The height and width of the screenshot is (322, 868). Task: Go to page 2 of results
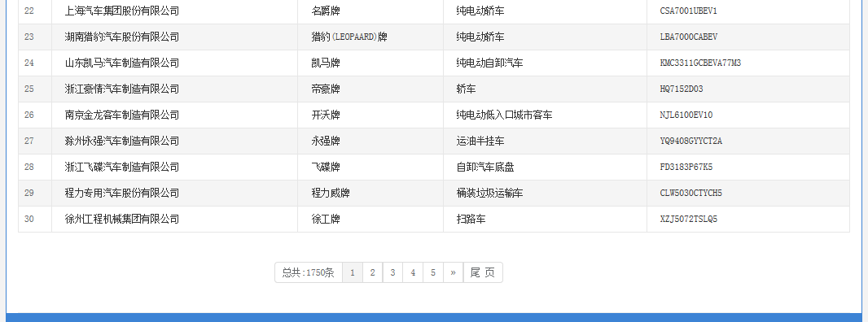coord(373,272)
